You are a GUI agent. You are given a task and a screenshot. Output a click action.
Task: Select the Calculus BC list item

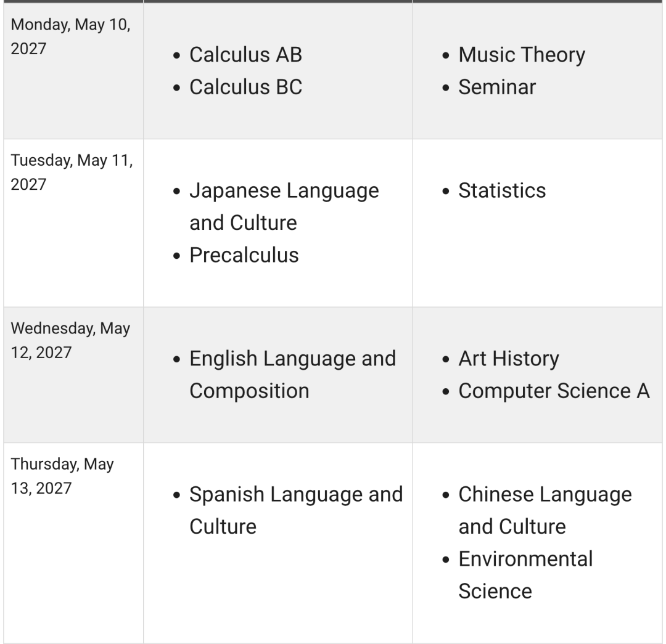[245, 87]
